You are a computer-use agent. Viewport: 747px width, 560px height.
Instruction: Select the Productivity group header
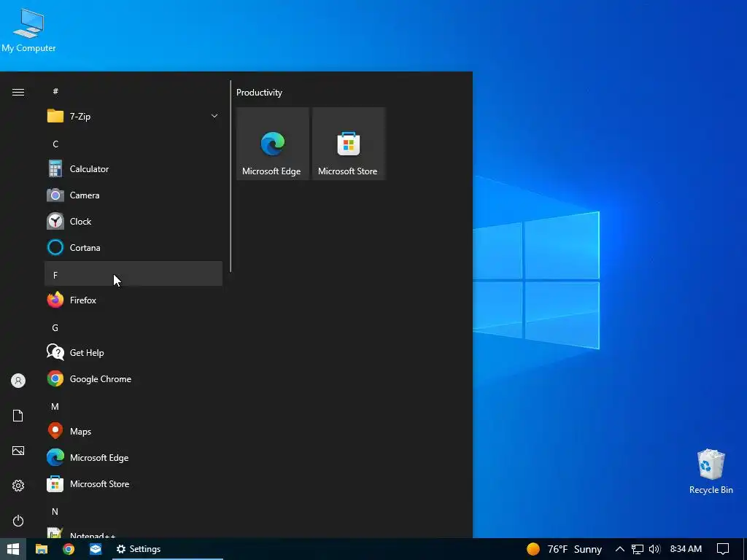[259, 93]
